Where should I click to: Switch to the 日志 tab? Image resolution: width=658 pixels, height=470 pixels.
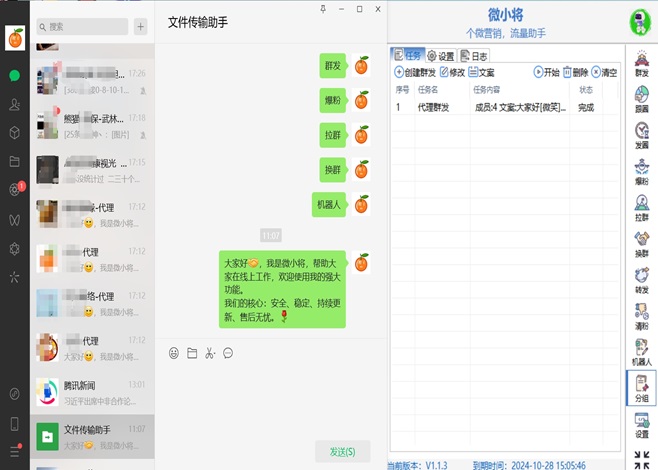point(474,56)
